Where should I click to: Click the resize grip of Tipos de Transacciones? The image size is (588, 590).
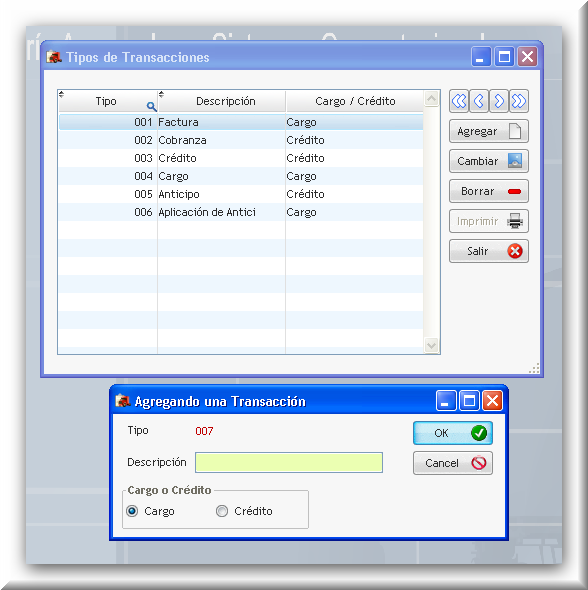pyautogui.click(x=534, y=368)
